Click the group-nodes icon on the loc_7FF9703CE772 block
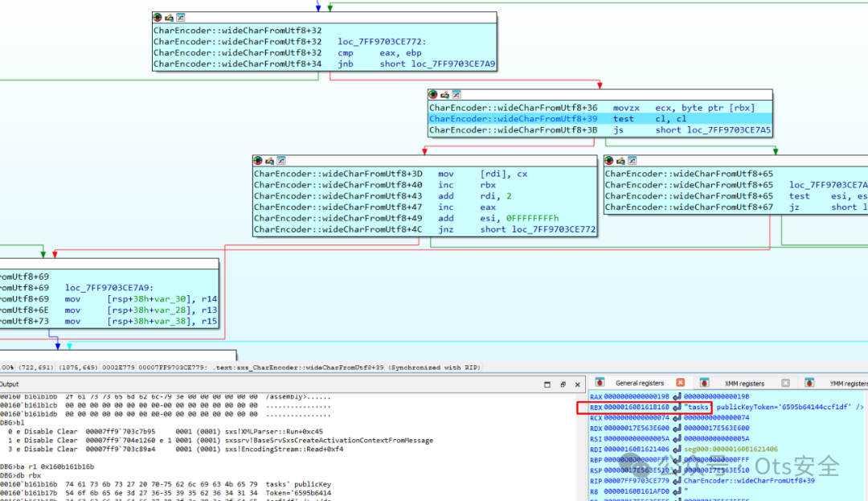This screenshot has height=501, width=868. pyautogui.click(x=181, y=18)
